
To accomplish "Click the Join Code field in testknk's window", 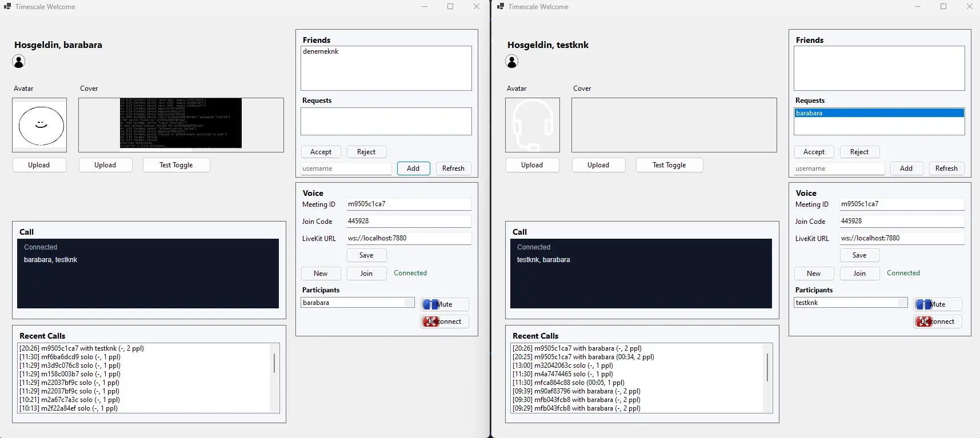I will pyautogui.click(x=901, y=221).
